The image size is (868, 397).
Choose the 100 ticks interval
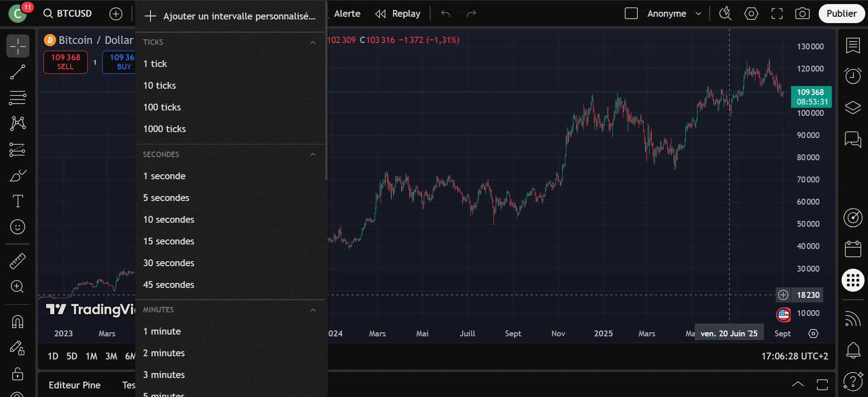coord(162,107)
